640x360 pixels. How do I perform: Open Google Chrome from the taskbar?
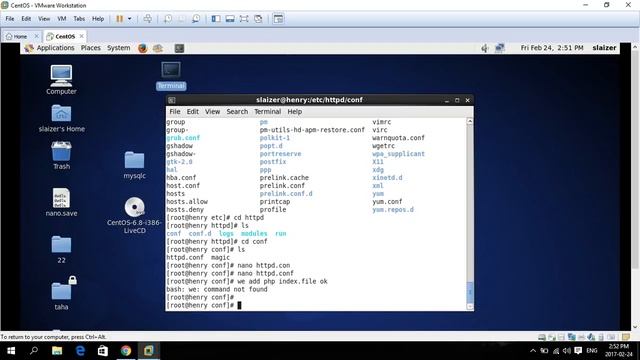[126, 351]
